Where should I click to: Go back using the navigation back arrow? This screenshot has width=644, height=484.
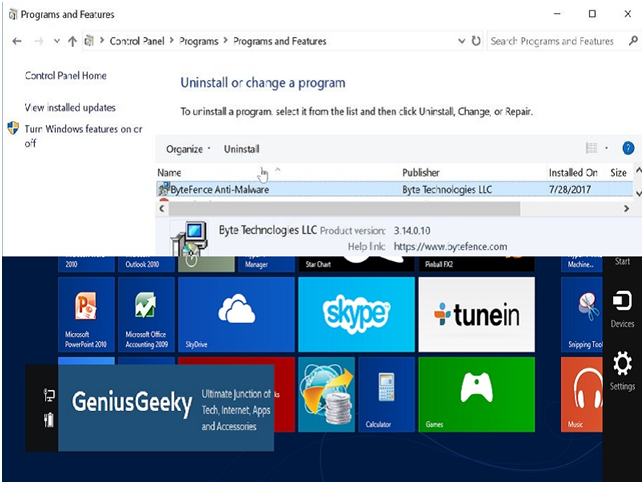[17, 41]
